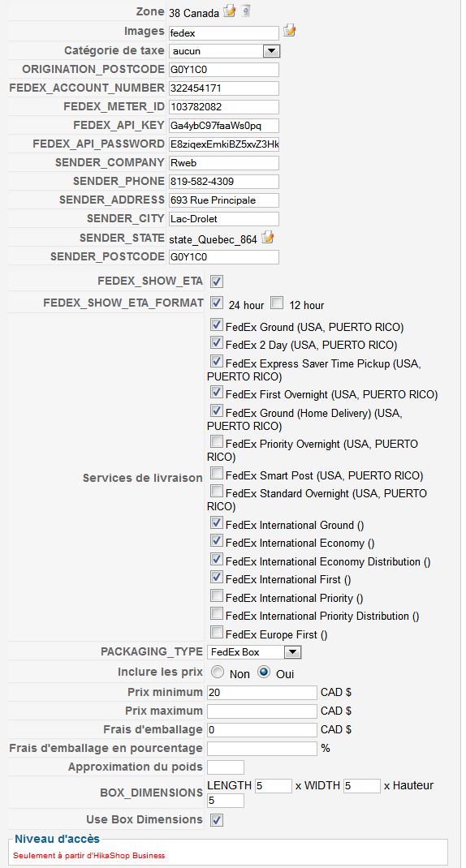Screen dimensions: 466x868
Task: Click the delete icon beside Zone Canada
Action: click(246, 11)
